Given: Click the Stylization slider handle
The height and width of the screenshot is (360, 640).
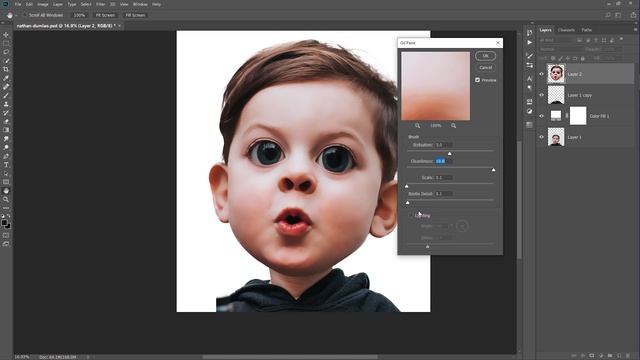Looking at the screenshot, I should 449,153.
